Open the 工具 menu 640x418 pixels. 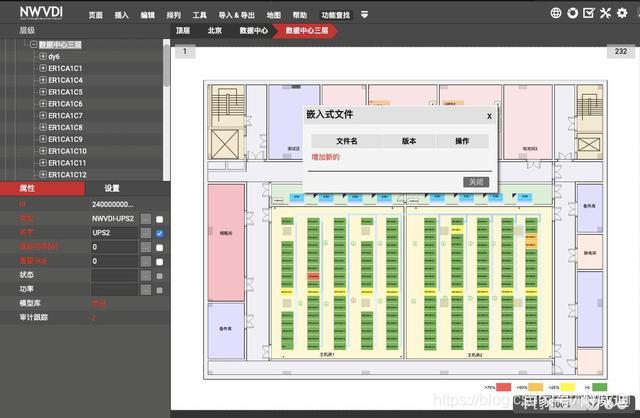[200, 15]
